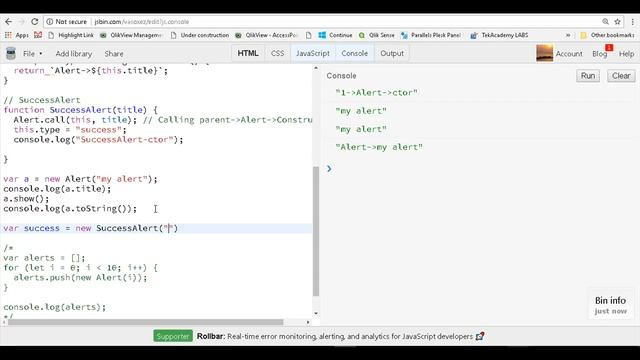Open the Account link
This screenshot has width=640, height=360.
tap(569, 54)
